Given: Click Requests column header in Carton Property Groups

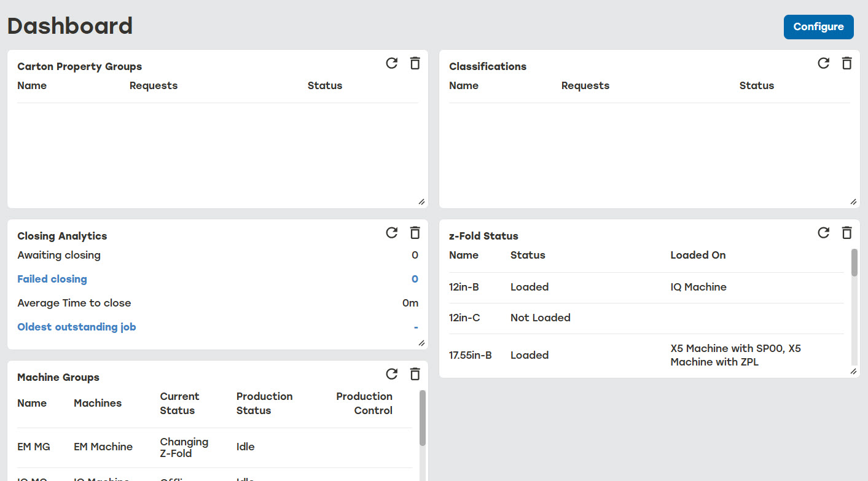Looking at the screenshot, I should pos(154,85).
